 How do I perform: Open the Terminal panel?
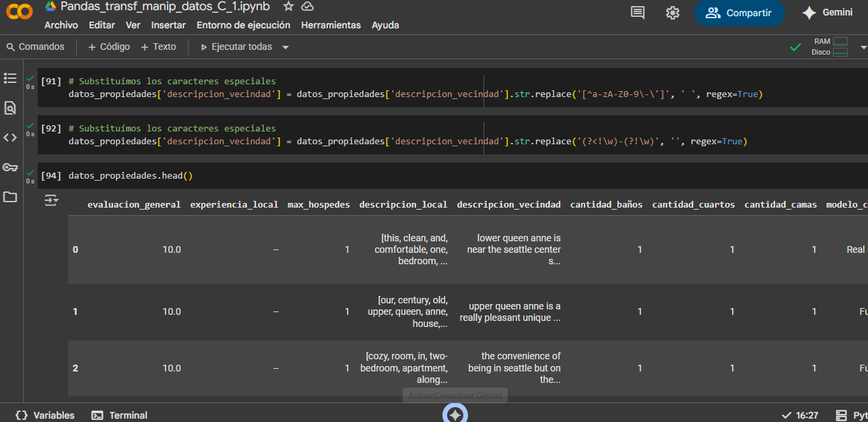click(x=119, y=415)
